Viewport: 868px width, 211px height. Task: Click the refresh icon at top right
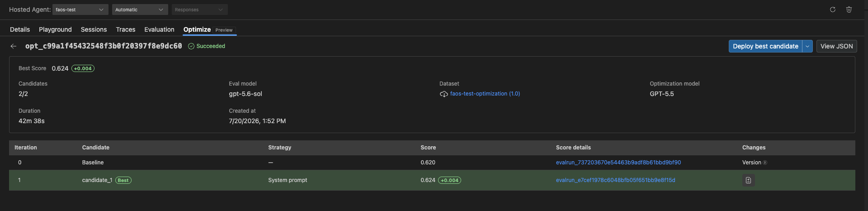coord(832,10)
